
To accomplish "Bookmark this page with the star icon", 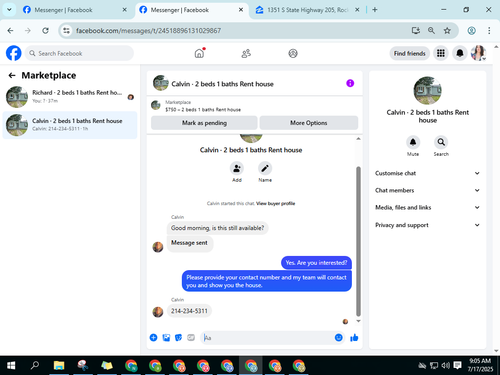I will coord(447,31).
